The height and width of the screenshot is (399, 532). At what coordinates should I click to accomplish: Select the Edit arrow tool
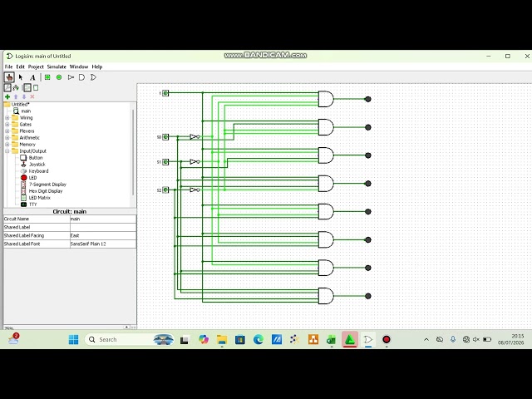[21, 77]
